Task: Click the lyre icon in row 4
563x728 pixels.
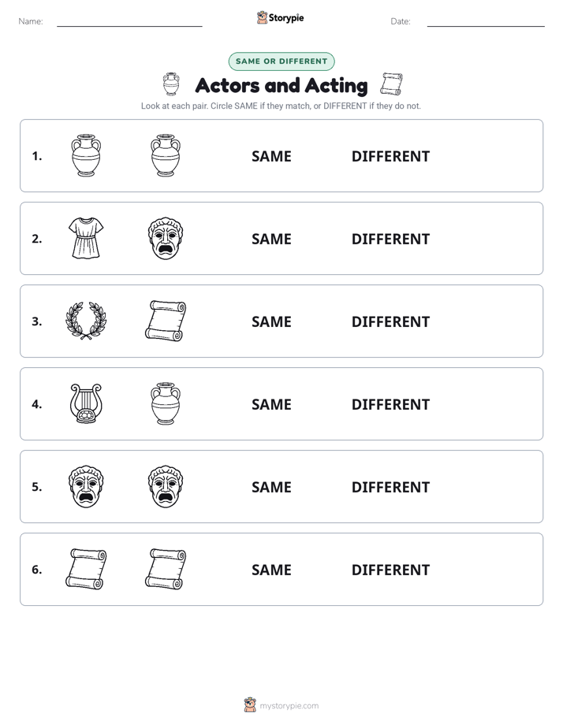Action: click(x=86, y=403)
